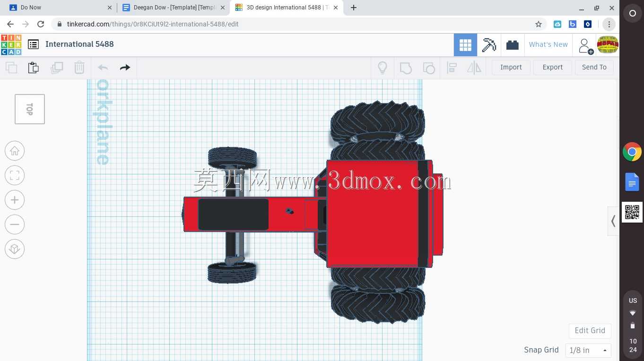Expand the collapsed shapes panel chevron
The width and height of the screenshot is (644, 361).
[x=613, y=221]
